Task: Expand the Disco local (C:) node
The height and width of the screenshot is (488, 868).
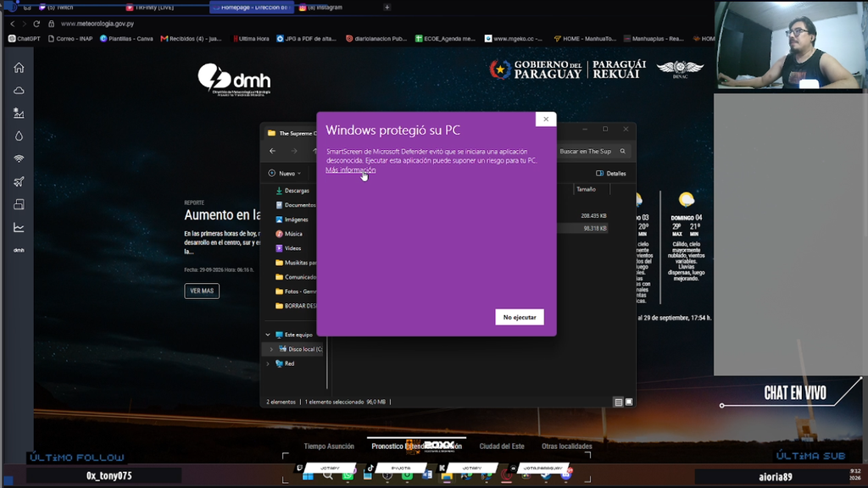Action: coord(271,349)
